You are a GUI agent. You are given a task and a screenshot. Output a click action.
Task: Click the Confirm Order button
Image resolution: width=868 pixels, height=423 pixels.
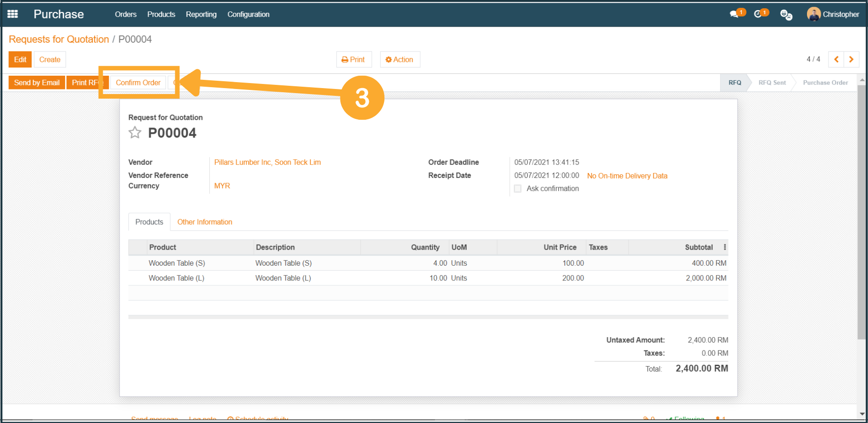(138, 83)
